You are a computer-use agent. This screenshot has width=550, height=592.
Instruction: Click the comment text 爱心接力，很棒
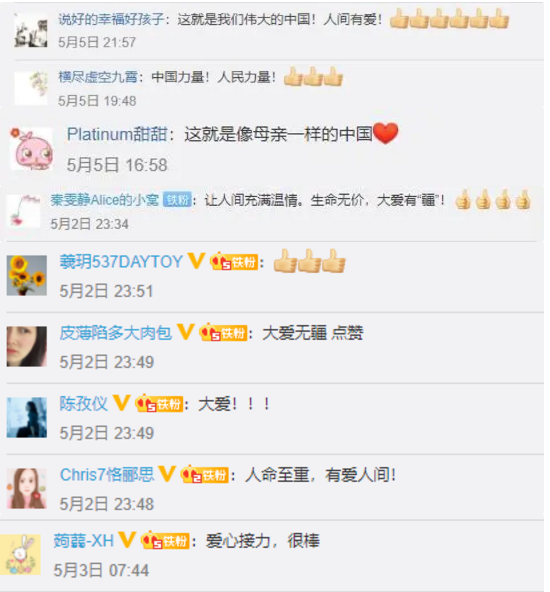click(262, 541)
